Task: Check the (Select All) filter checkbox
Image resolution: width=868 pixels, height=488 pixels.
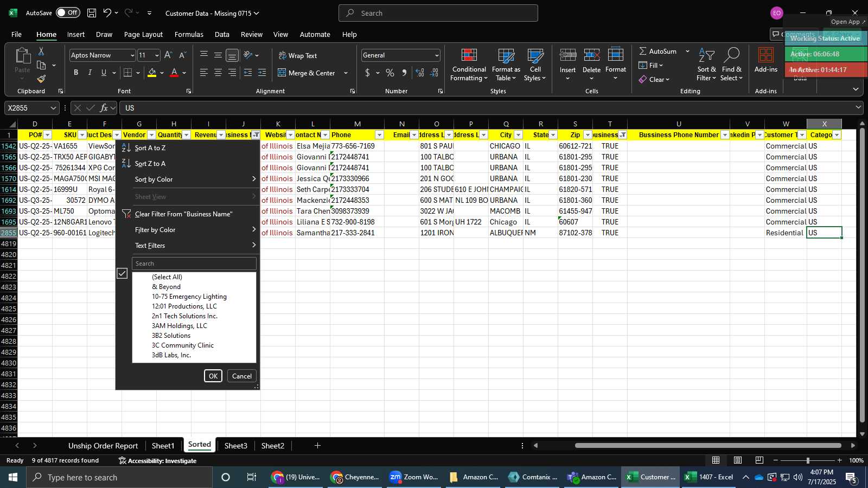Action: point(167,277)
